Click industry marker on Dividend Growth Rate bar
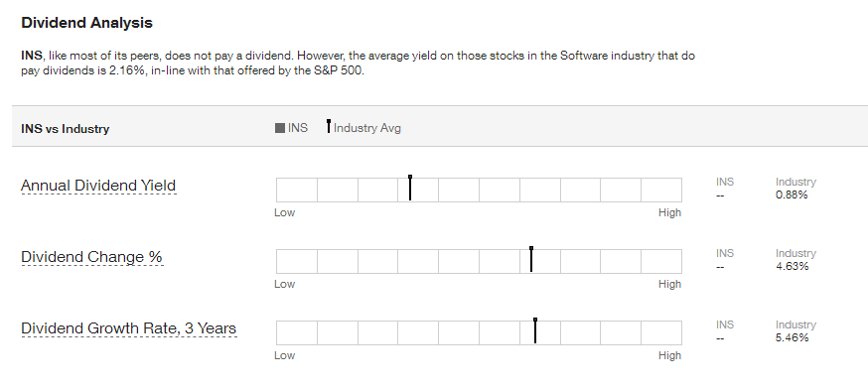 [x=534, y=330]
